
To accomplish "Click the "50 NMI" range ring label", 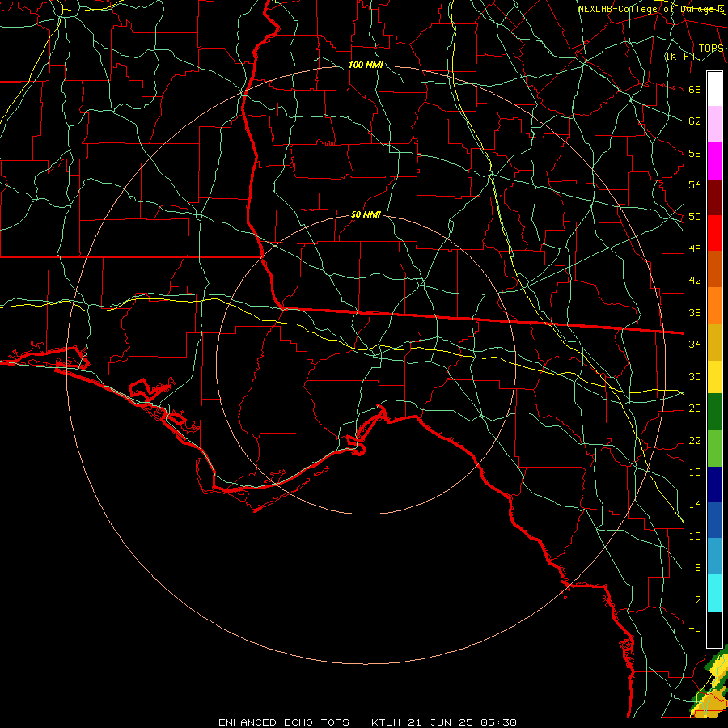I will (366, 214).
